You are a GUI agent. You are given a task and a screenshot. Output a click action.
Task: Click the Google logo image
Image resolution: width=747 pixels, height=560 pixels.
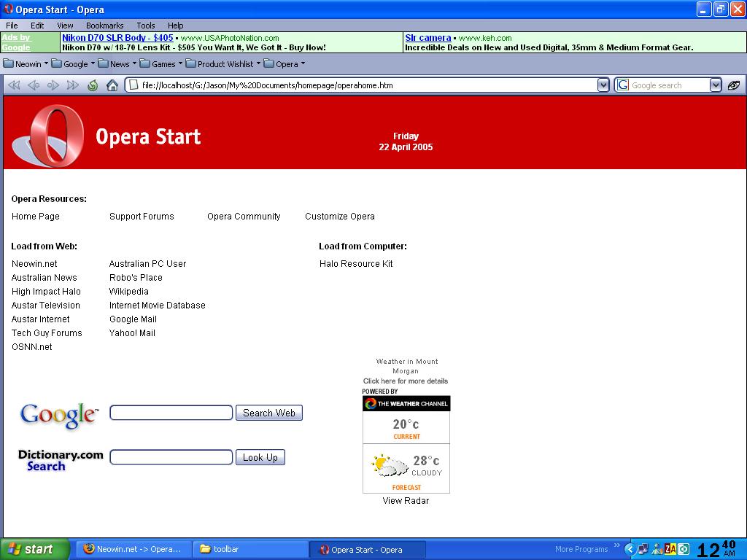tap(60, 415)
